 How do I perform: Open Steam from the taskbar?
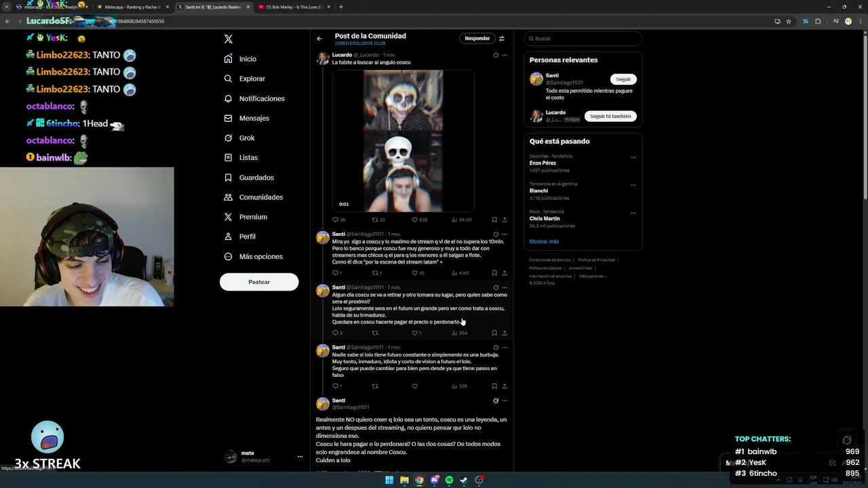click(x=464, y=480)
